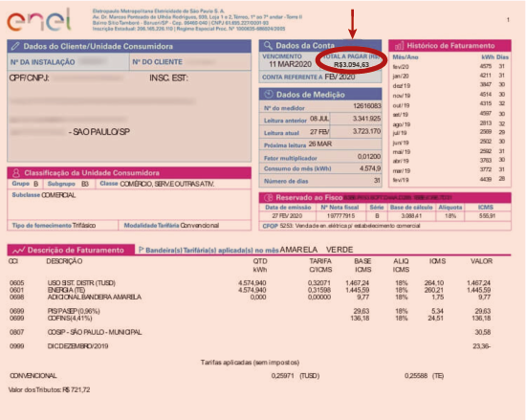This screenshot has width=526, height=420.
Task: Click pencil icon beside Dados do Cliente
Action: (15, 46)
